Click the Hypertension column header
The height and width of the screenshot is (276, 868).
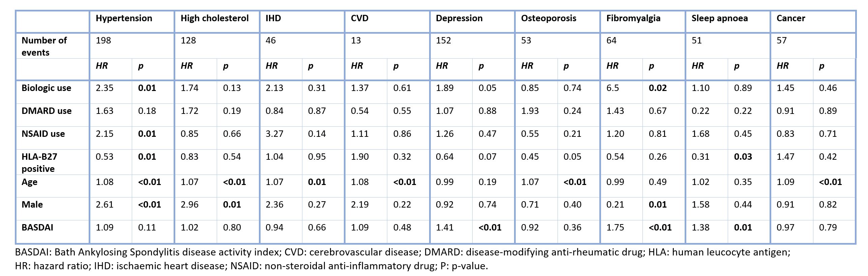124,18
